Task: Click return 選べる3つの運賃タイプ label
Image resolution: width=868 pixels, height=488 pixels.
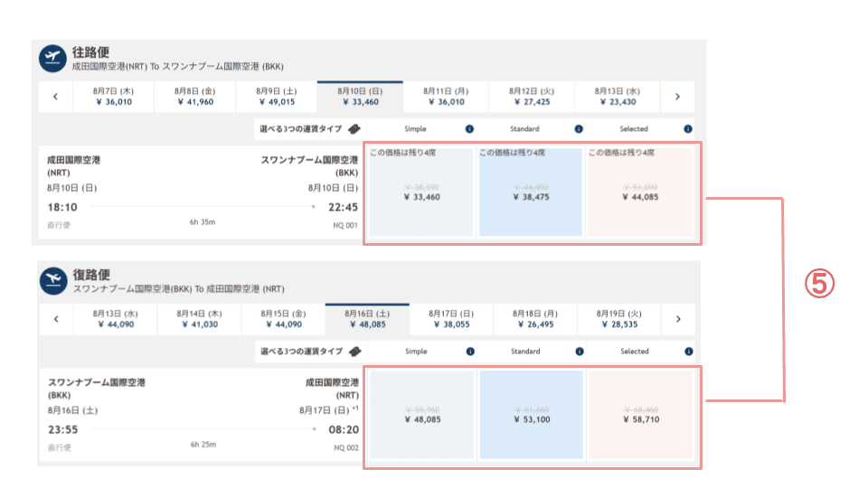Action: point(301,352)
